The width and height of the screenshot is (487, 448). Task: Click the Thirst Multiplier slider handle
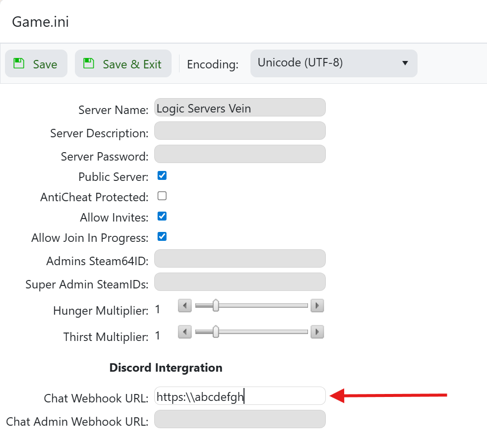tap(216, 332)
